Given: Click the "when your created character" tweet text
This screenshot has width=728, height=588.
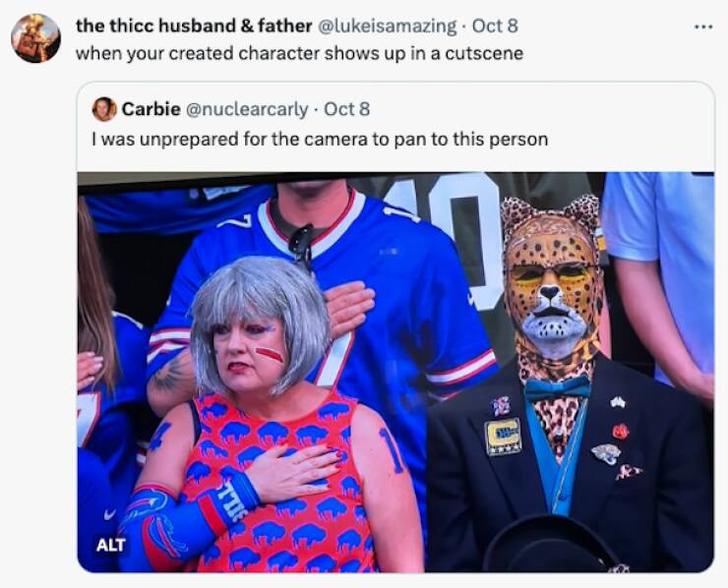Looking at the screenshot, I should (299, 52).
